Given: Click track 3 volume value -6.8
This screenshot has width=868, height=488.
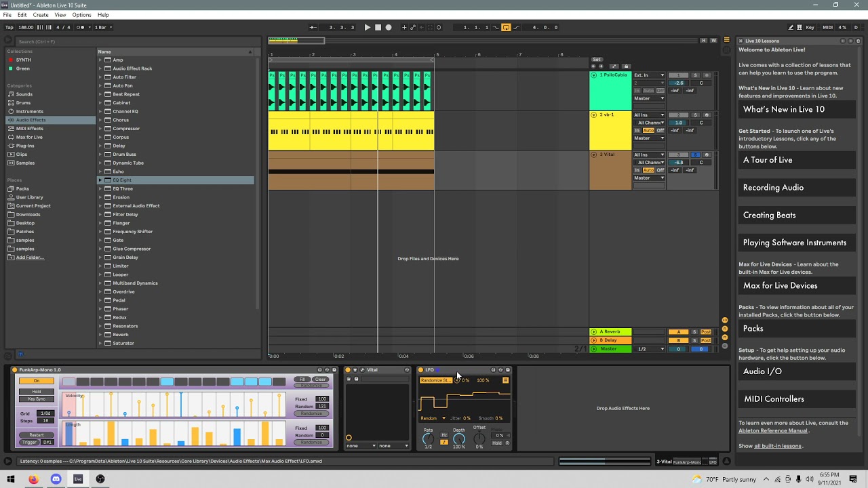Looking at the screenshot, I should [679, 163].
